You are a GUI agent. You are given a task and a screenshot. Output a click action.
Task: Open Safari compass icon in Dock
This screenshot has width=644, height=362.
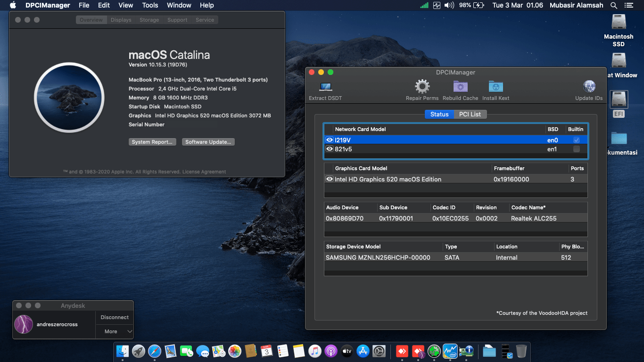click(155, 351)
